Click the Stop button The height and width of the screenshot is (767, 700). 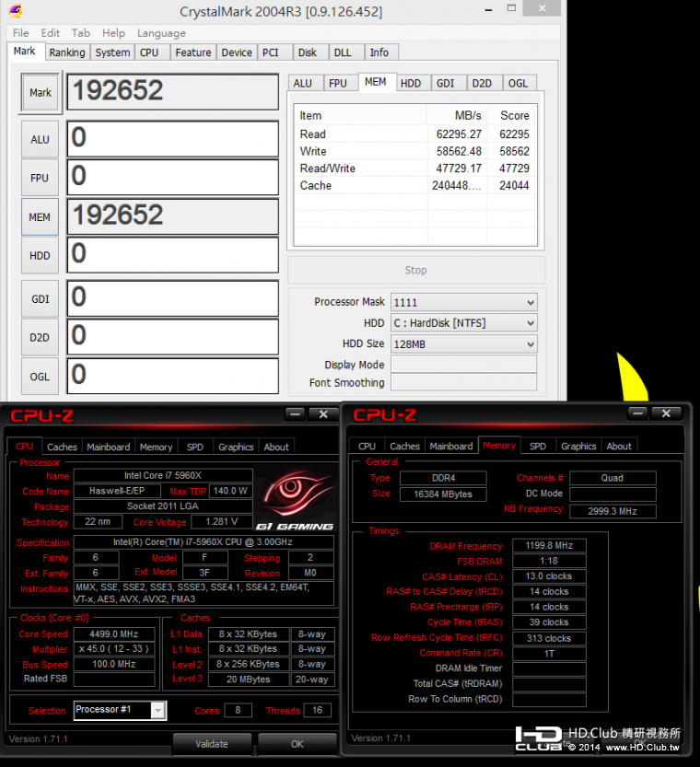coord(415,270)
